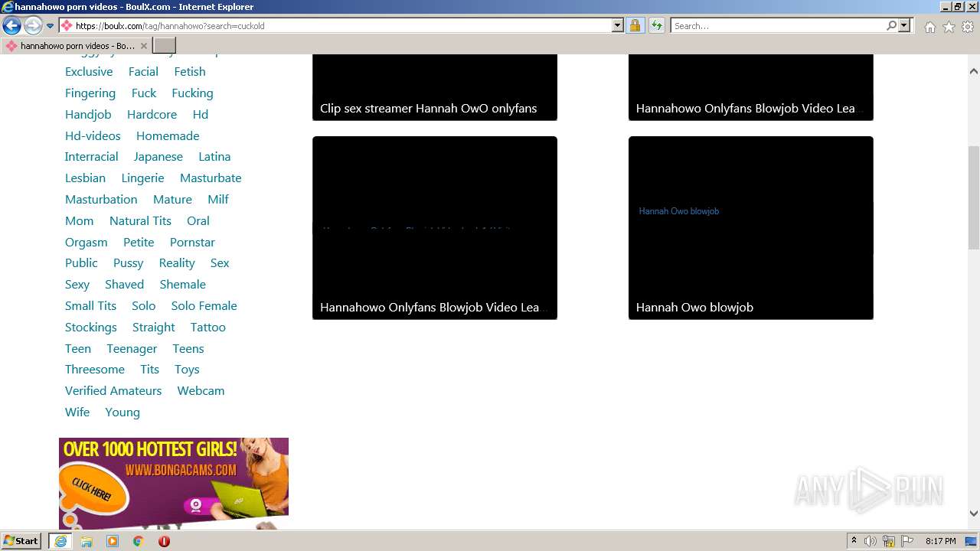Image resolution: width=980 pixels, height=551 pixels.
Task: Open the Homemade tag link
Action: pyautogui.click(x=168, y=136)
